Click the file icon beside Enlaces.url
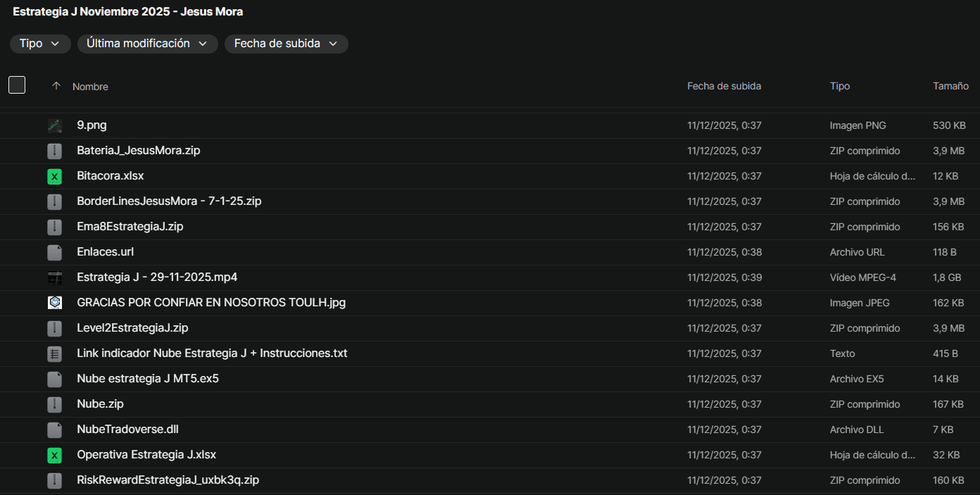Viewport: 980px width, 495px height. tap(54, 252)
